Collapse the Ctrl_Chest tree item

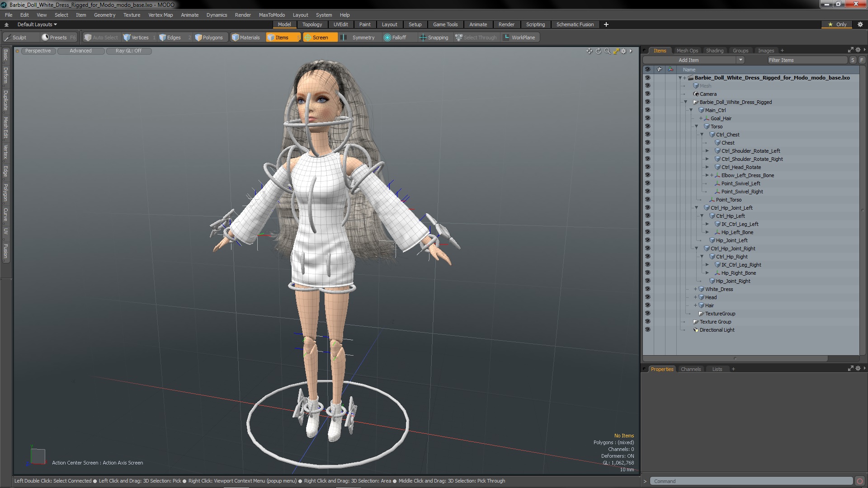tap(702, 135)
